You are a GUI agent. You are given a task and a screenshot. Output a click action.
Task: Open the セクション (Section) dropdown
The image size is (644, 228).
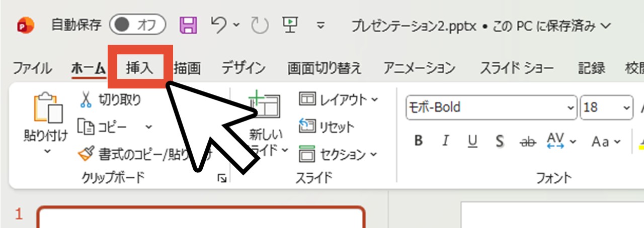click(x=338, y=153)
